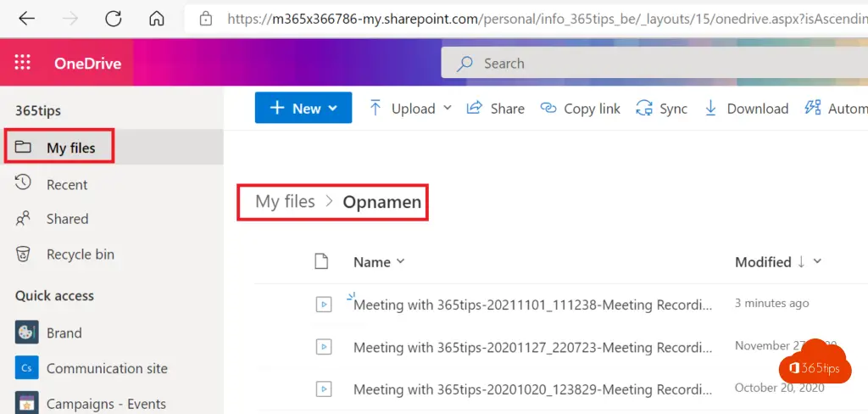Image resolution: width=868 pixels, height=414 pixels.
Task: Click the Campaigns - Events site icon
Action: coord(26,403)
